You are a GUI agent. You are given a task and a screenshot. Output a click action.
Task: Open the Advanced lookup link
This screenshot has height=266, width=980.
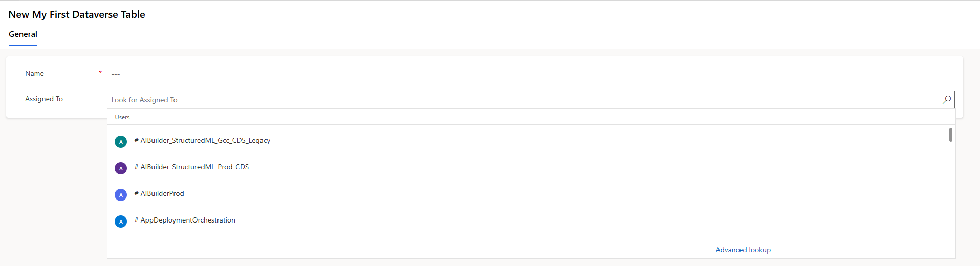[x=743, y=250]
